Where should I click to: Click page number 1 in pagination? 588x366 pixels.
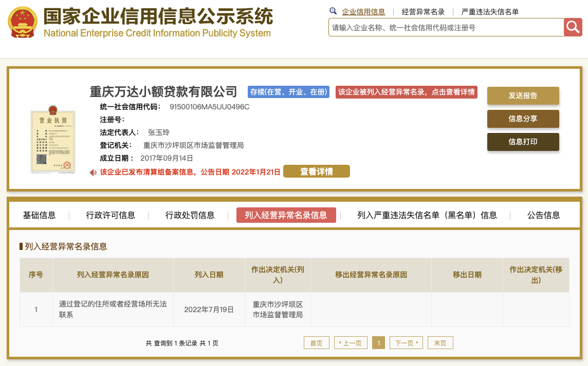point(378,343)
